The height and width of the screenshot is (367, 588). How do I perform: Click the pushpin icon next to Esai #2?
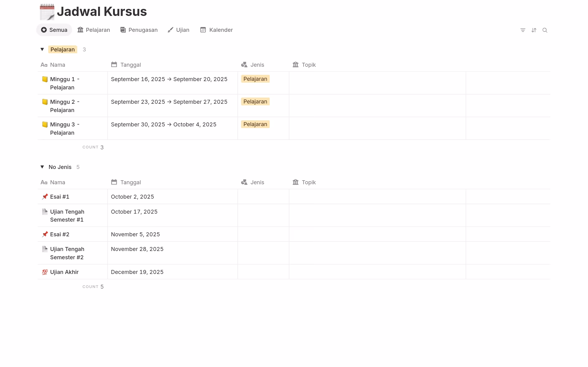(x=45, y=234)
